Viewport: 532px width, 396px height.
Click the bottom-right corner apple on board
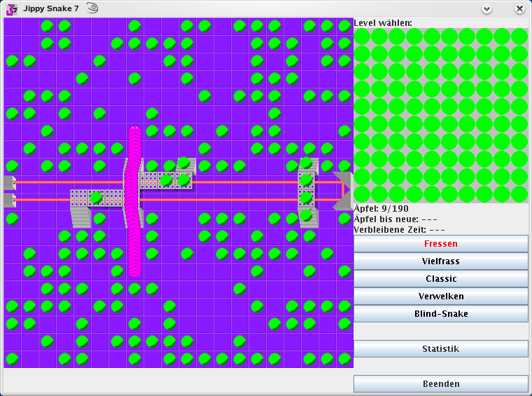(x=344, y=359)
